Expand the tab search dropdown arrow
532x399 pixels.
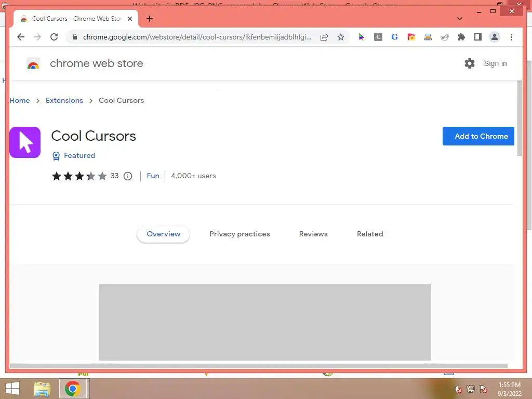coord(460,19)
